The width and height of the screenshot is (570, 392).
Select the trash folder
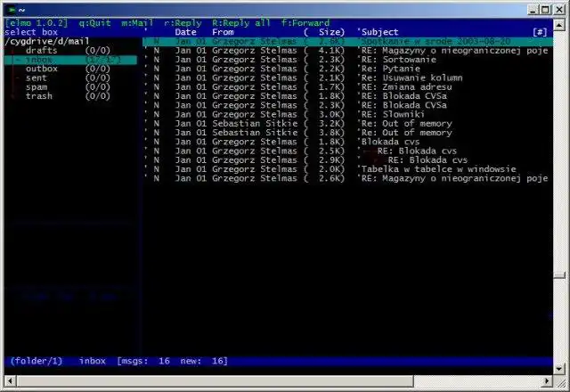point(39,96)
